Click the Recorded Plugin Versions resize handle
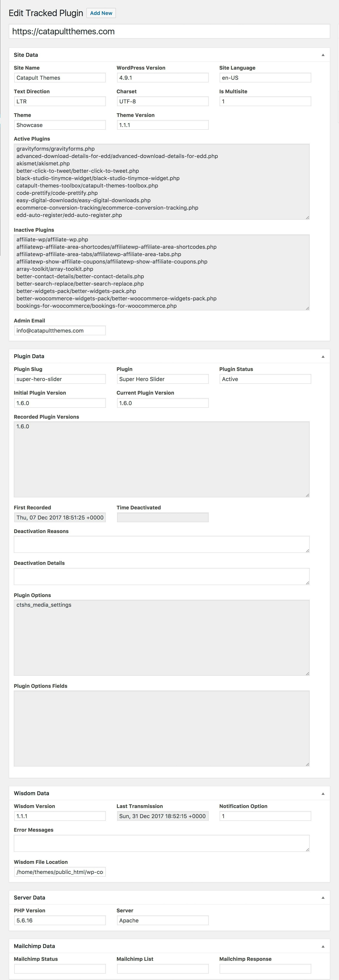Image resolution: width=339 pixels, height=980 pixels. 307,495
